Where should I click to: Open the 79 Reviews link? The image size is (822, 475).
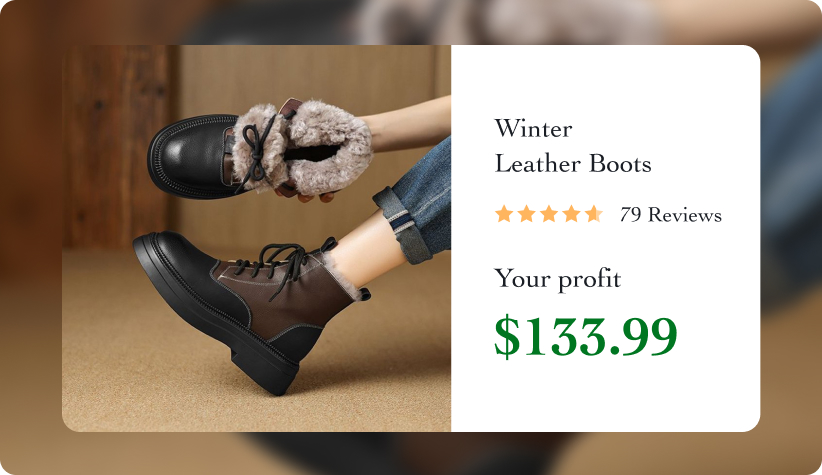pos(670,215)
